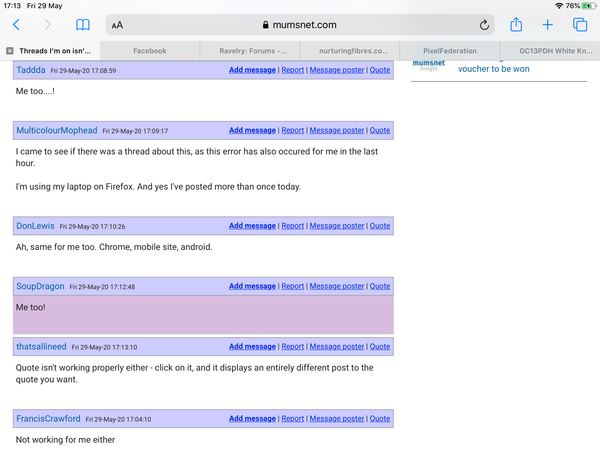Click timestamp Fri 29-May-20 17:13:10
Viewport: 600px width, 450px height.
104,347
